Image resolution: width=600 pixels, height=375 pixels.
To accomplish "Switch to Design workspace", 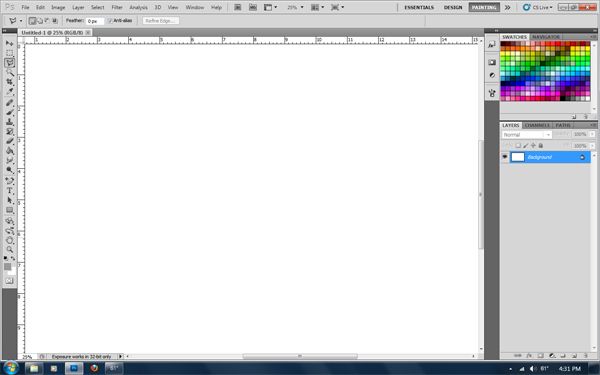I will coord(453,7).
